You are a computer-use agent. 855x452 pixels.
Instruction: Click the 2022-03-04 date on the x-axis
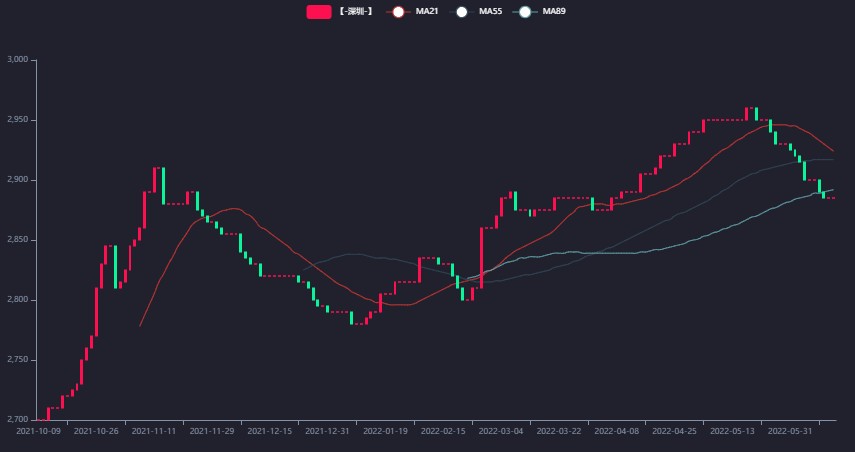(499, 432)
